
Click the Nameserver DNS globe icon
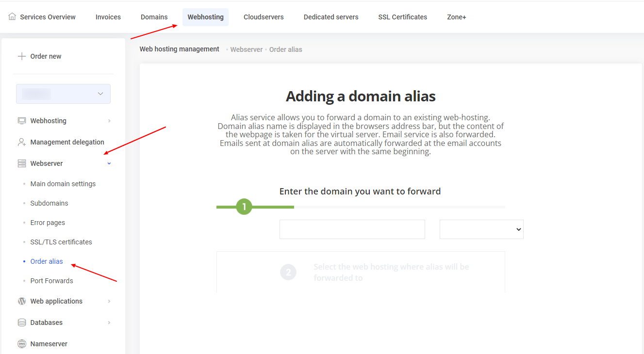(22, 344)
